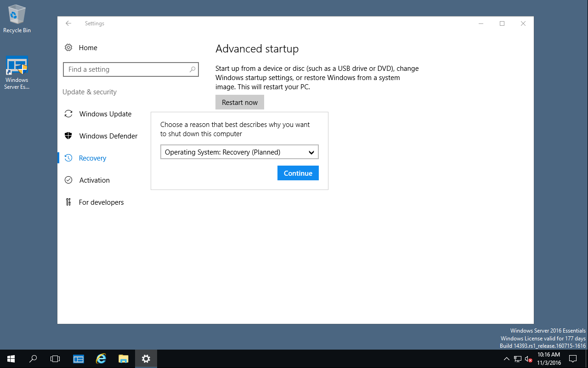This screenshot has width=588, height=368.
Task: Open Windows Update settings page
Action: (105, 114)
